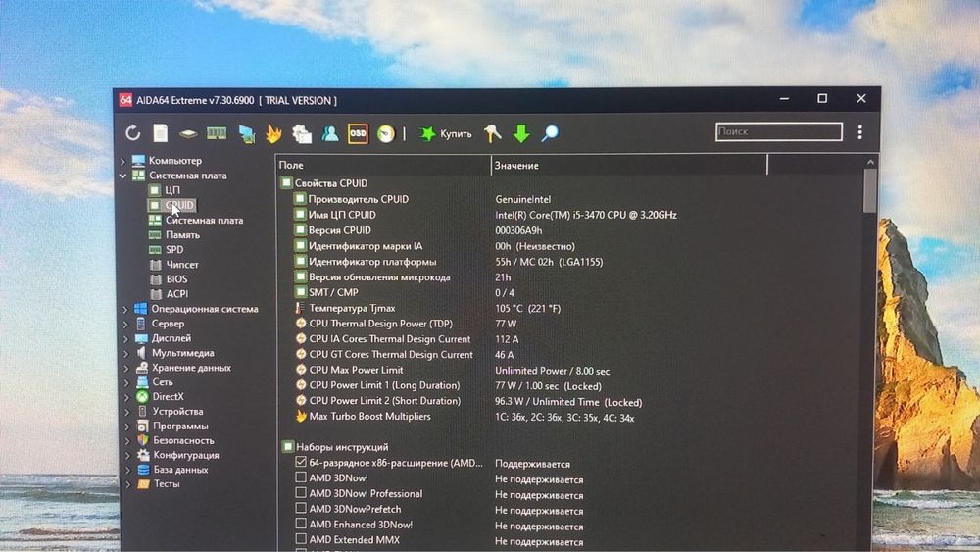Toggle the AMD 3DNow! checkbox
Image resolution: width=980 pixels, height=552 pixels.
[x=301, y=477]
